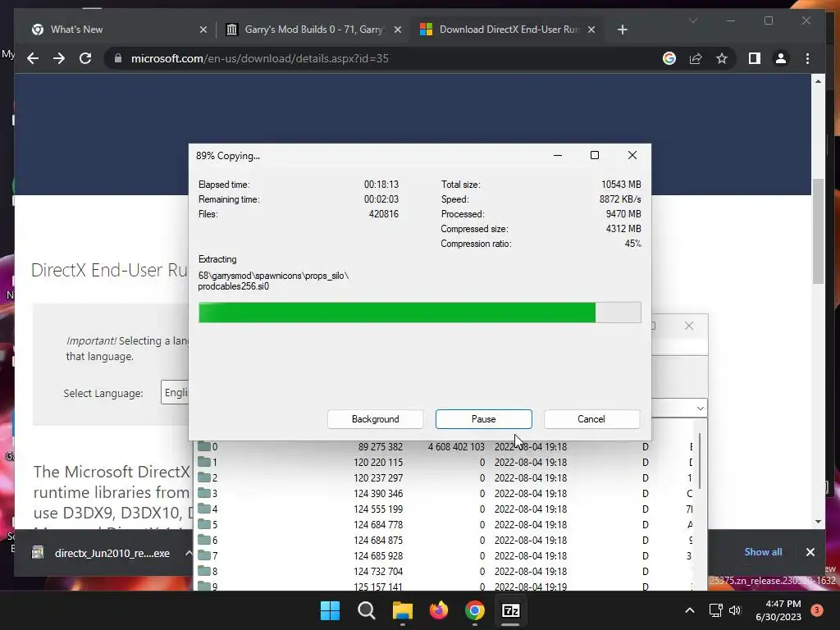Open the Chrome side panel
Viewport: 840px width, 630px height.
[x=755, y=58]
